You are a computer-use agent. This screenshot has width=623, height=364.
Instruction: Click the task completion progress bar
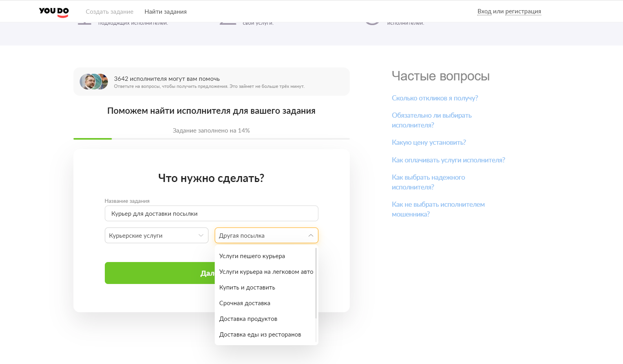[211, 138]
